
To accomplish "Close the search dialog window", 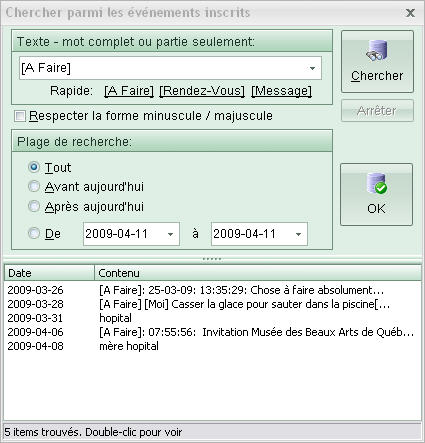I will (x=410, y=13).
